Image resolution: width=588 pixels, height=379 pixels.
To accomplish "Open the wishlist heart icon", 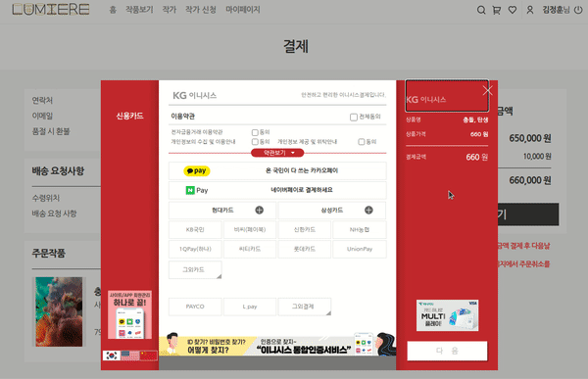I will tap(513, 10).
